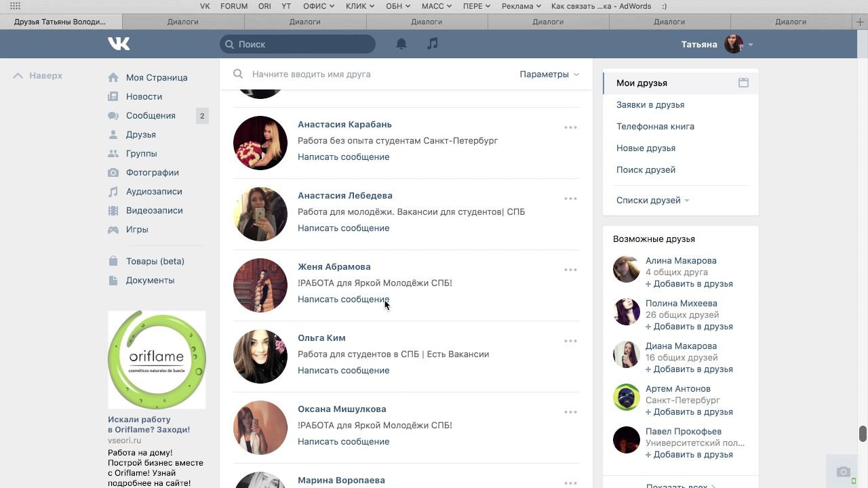Image resolution: width=868 pixels, height=488 pixels.
Task: Click the film icon next to Видеозаписи
Action: 113,210
